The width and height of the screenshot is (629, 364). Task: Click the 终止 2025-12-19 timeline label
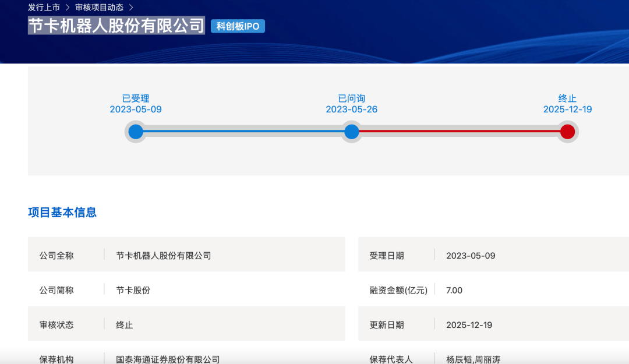(x=567, y=104)
